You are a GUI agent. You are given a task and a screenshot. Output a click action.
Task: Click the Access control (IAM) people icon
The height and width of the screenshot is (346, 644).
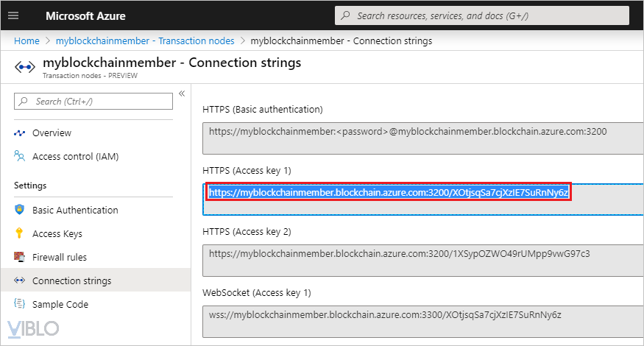click(x=20, y=157)
